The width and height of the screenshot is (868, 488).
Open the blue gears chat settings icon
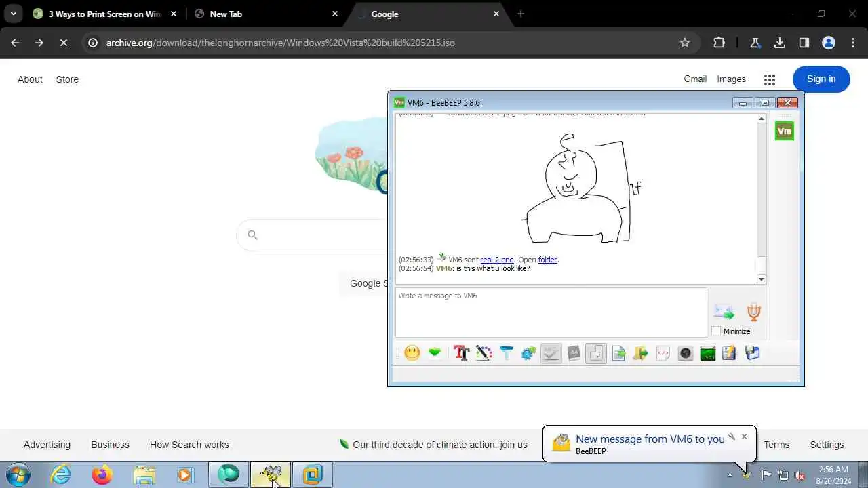click(529, 352)
